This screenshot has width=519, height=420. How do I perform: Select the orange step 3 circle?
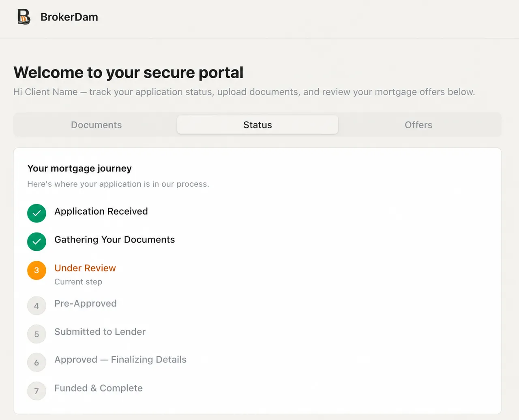coord(36,270)
